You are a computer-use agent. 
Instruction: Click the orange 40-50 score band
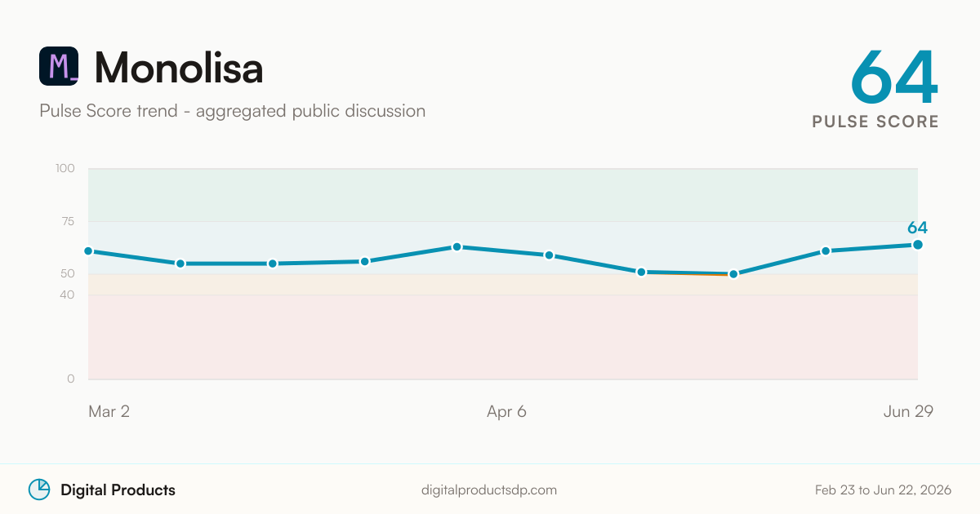click(503, 285)
